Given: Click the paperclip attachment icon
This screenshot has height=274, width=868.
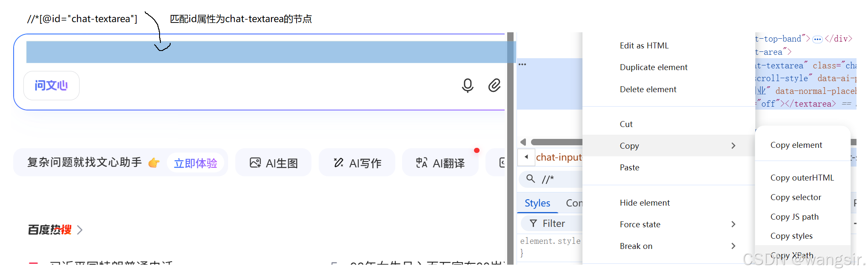Looking at the screenshot, I should click(x=494, y=85).
